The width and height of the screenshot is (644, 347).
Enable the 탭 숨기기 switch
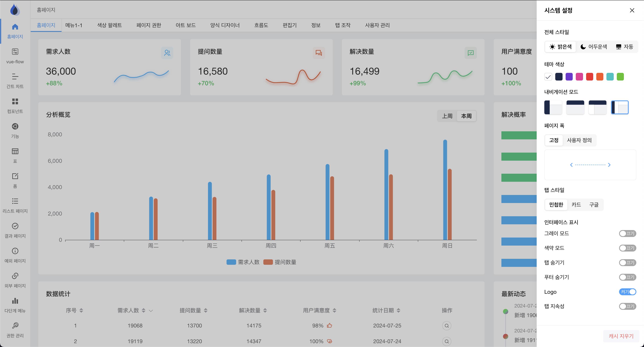[627, 262]
